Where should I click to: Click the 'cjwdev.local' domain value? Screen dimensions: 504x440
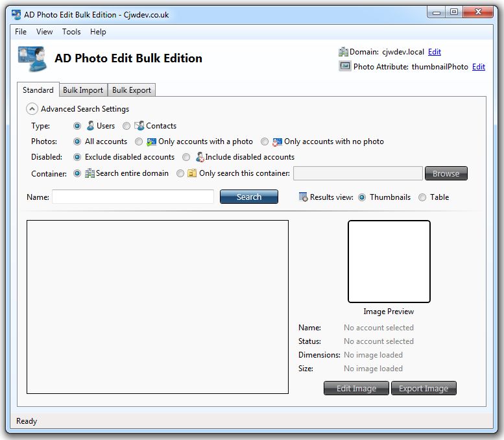(x=403, y=52)
